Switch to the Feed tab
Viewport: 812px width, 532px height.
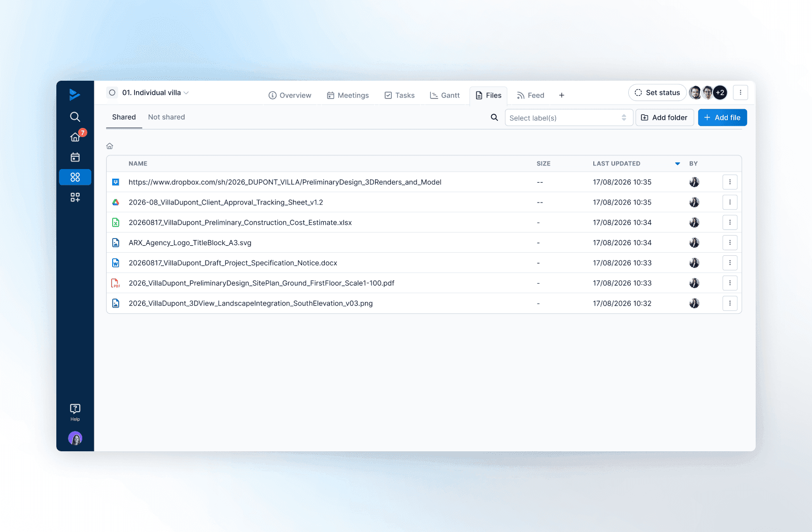pos(530,95)
